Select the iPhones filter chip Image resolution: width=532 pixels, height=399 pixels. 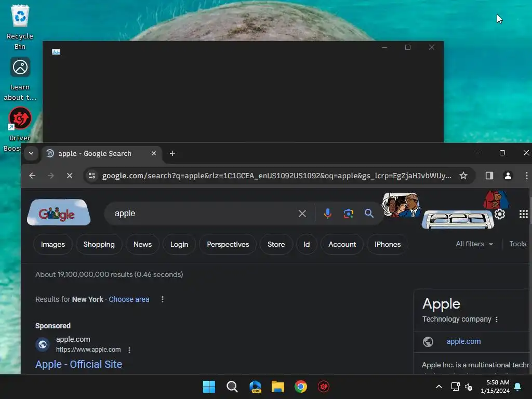388,244
